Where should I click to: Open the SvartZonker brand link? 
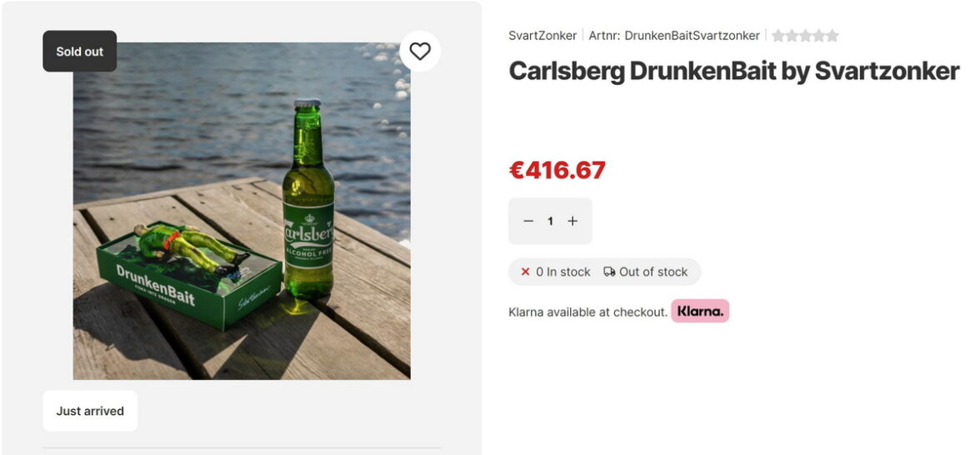[x=542, y=36]
